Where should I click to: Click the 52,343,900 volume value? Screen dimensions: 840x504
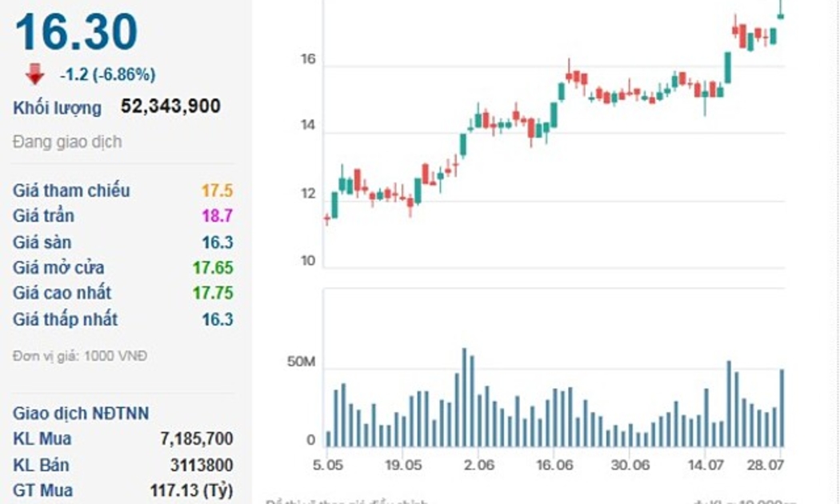click(x=170, y=106)
